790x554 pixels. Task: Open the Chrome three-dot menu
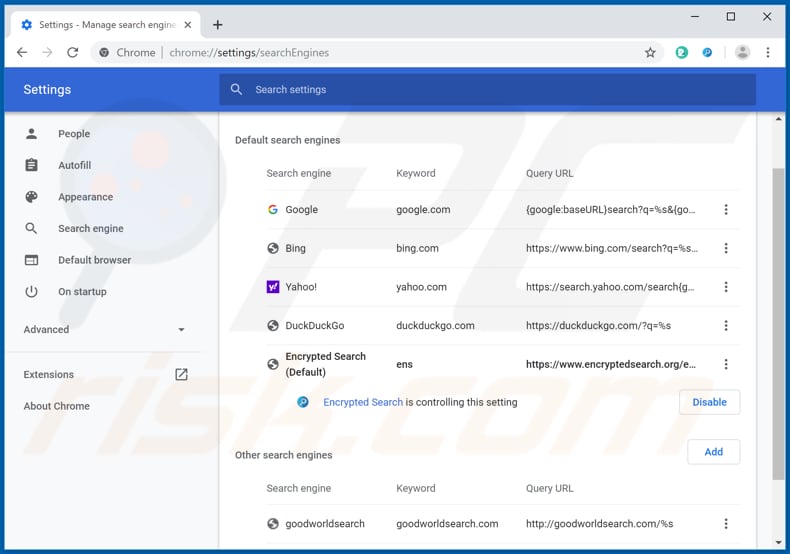click(768, 53)
